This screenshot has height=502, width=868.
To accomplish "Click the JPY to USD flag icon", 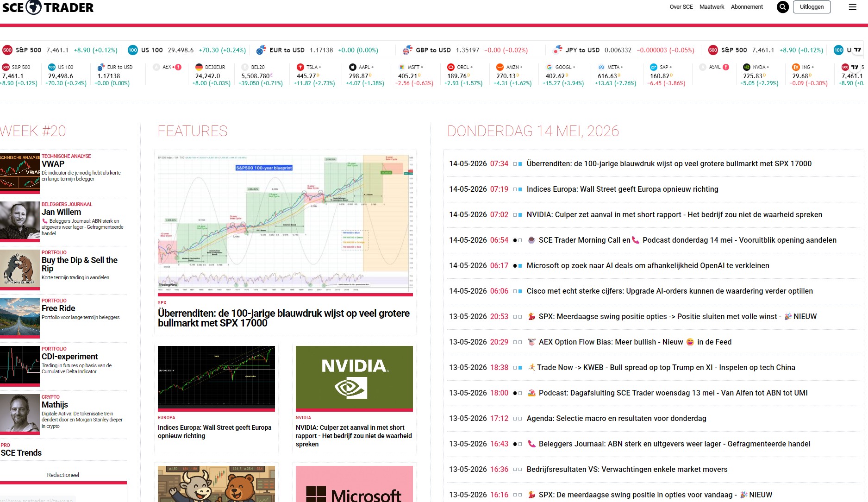I will (x=557, y=50).
